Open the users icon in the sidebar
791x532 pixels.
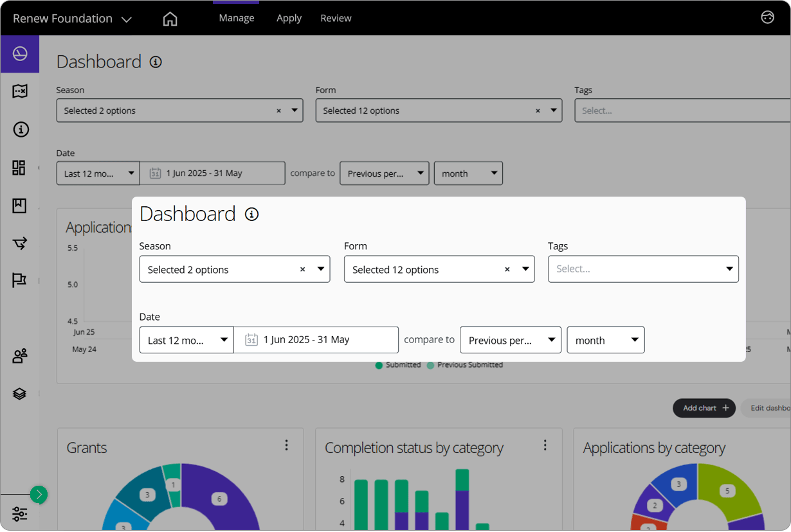tap(20, 356)
